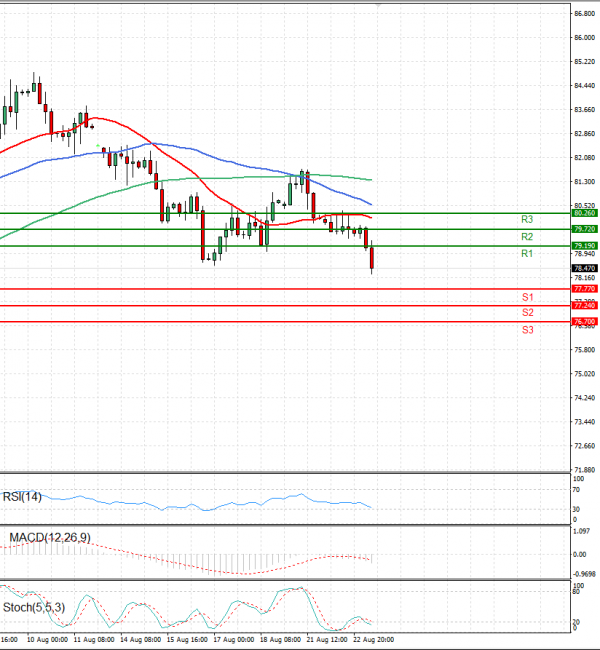Click the 86.800 price axis label
The height and width of the screenshot is (650, 600).
pyautogui.click(x=584, y=14)
